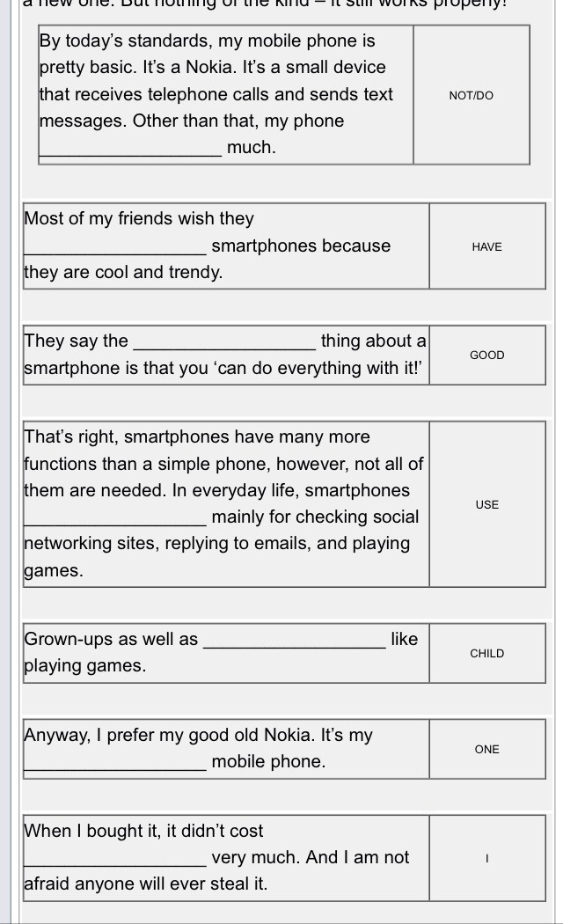This screenshot has height=924, width=563.
Task: Click the blank before 'very much. And I am not'
Action: pos(115,857)
